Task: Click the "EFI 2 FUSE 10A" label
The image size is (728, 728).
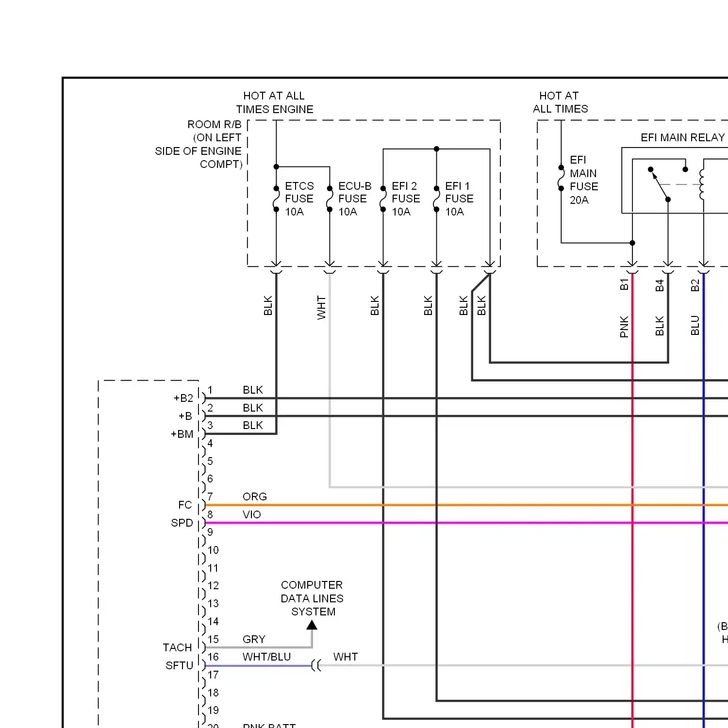Action: click(x=406, y=199)
